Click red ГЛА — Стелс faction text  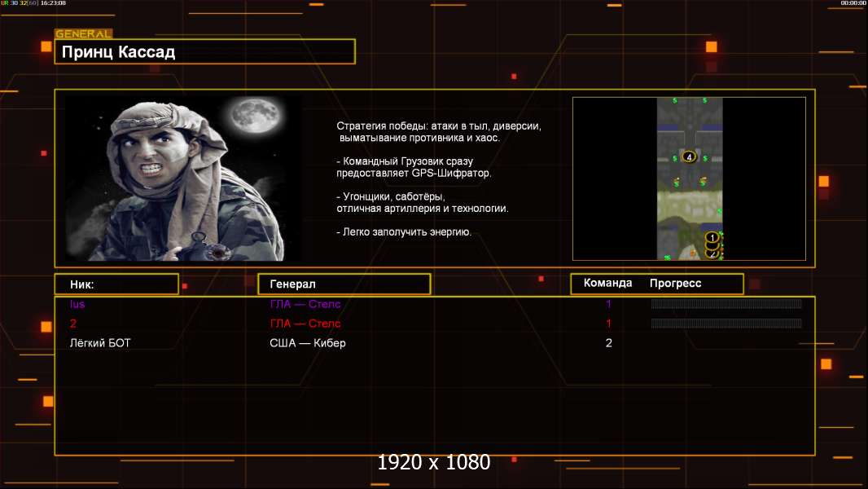pos(305,324)
